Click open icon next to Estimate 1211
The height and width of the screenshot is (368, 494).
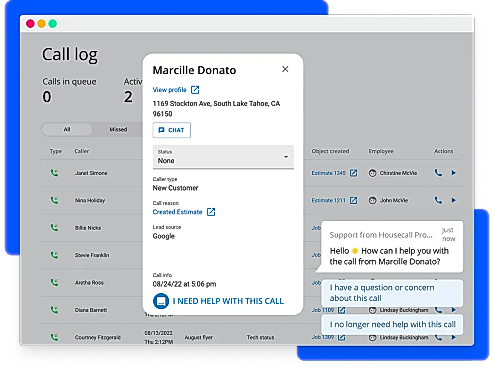[354, 200]
